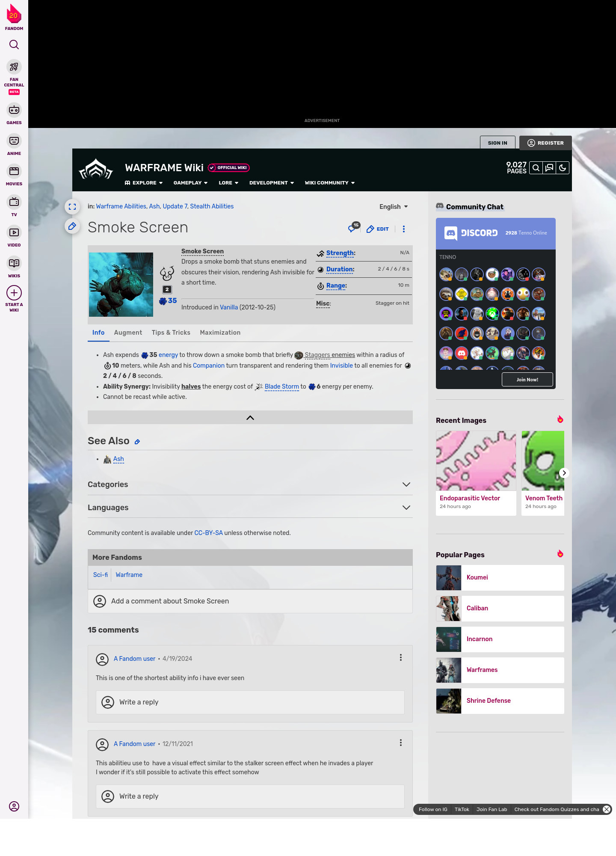Open the comments bubble showing 15

(x=354, y=228)
